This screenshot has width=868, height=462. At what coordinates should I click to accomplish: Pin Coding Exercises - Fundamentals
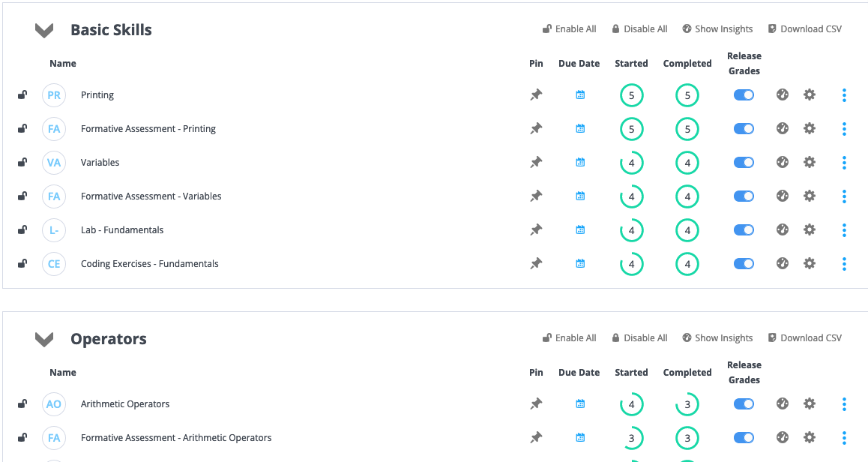[536, 264]
